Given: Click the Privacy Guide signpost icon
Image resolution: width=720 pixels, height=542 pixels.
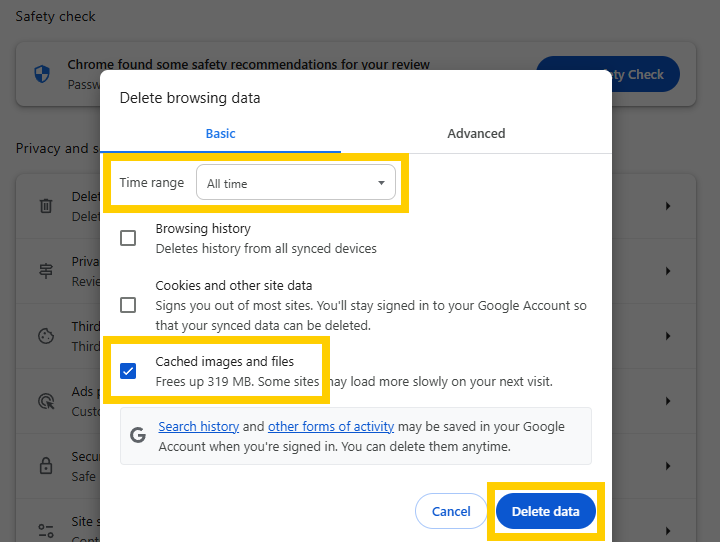Looking at the screenshot, I should click(x=46, y=271).
